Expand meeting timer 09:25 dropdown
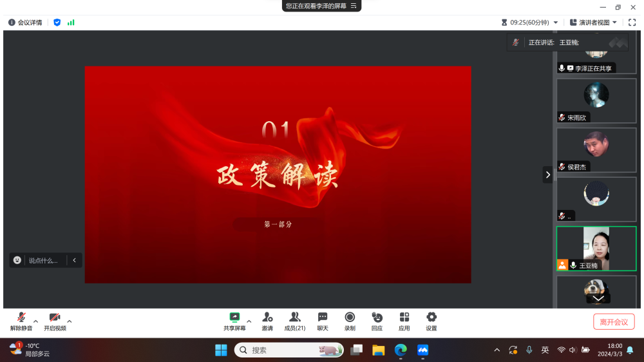This screenshot has width=644, height=362. pyautogui.click(x=556, y=23)
